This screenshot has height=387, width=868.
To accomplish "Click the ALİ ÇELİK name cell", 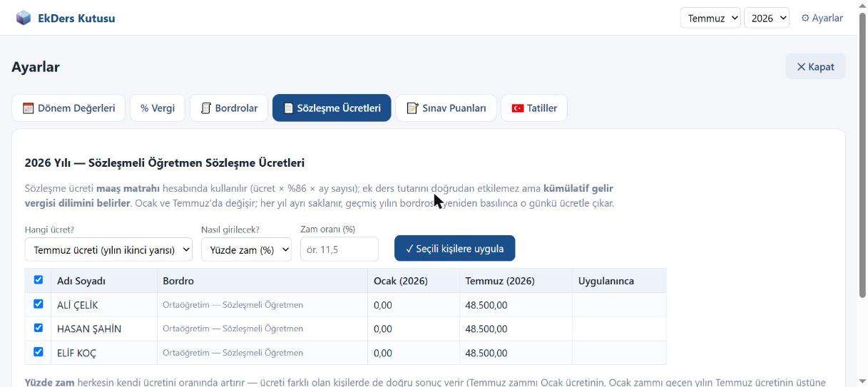I will coord(104,305).
